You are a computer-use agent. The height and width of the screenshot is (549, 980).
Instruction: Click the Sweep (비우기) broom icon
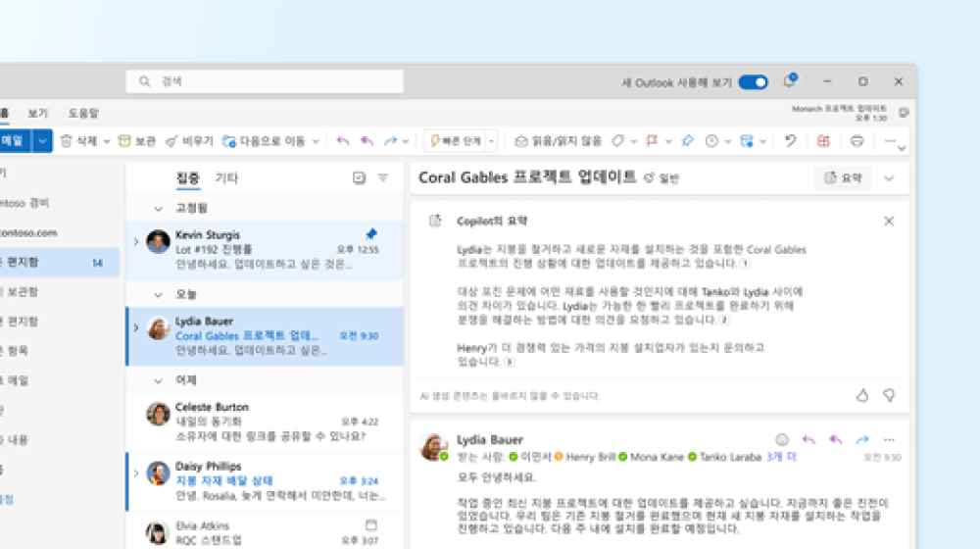coord(171,141)
